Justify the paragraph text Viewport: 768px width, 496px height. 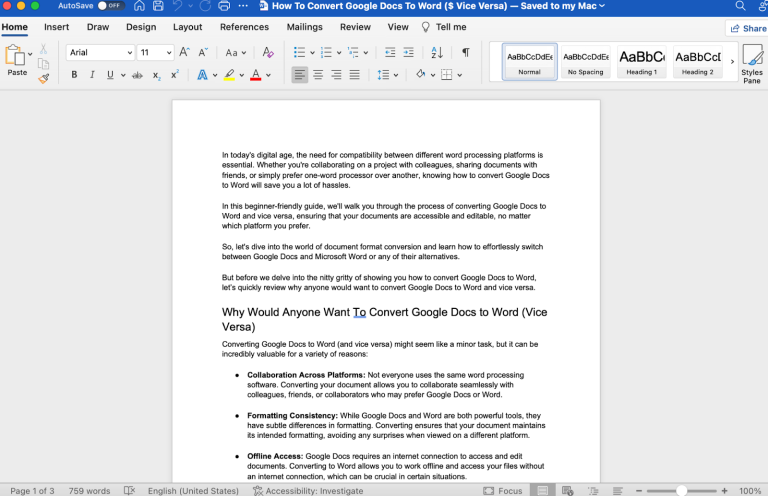[354, 75]
